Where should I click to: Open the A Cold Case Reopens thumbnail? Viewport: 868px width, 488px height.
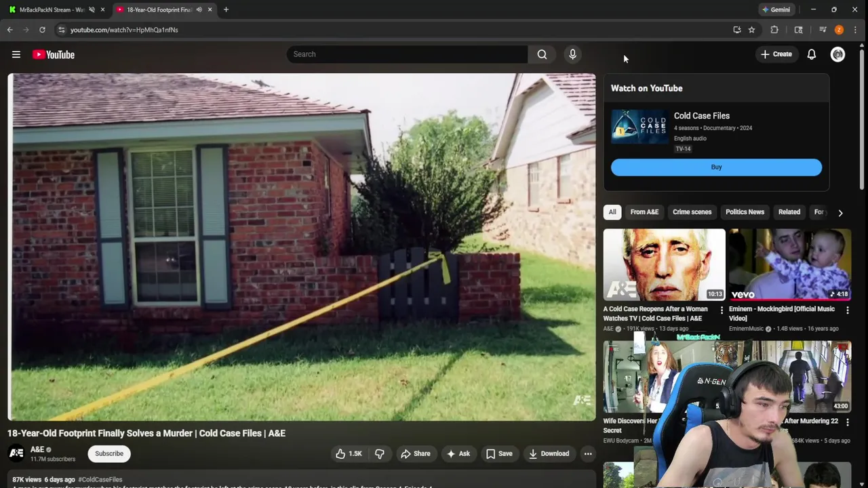coord(665,264)
